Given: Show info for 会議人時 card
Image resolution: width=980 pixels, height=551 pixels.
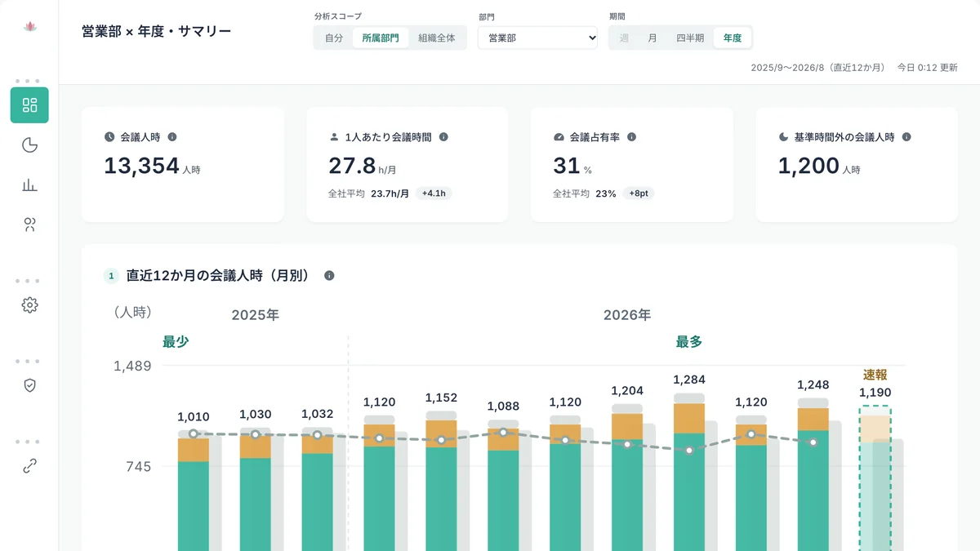Looking at the screenshot, I should click(x=172, y=137).
